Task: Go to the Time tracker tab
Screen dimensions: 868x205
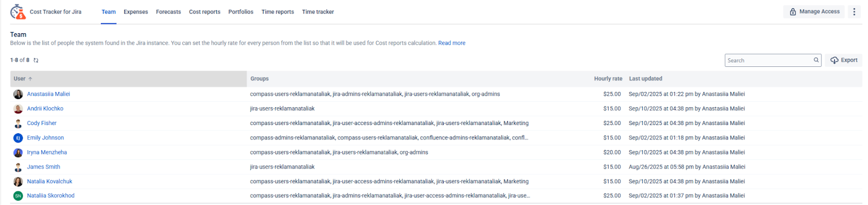Action: [318, 12]
